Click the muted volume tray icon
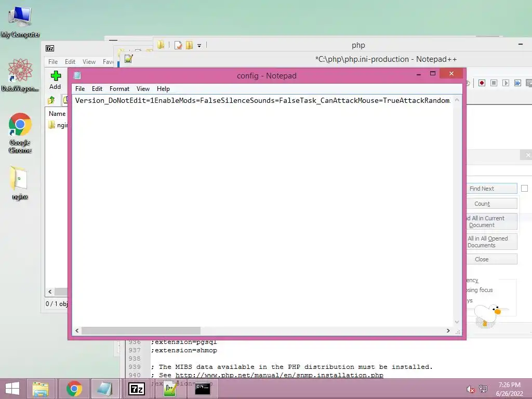 click(x=470, y=389)
